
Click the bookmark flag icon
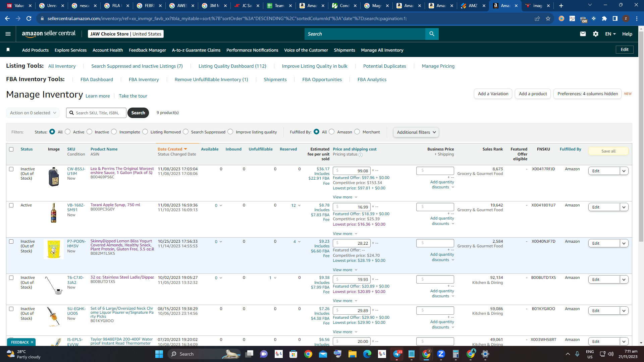click(x=8, y=50)
